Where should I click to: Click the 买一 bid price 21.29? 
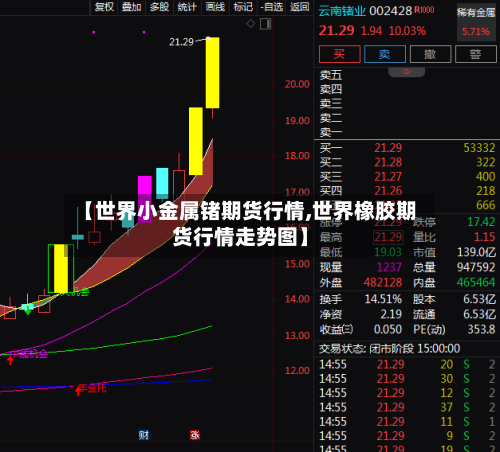pos(388,148)
